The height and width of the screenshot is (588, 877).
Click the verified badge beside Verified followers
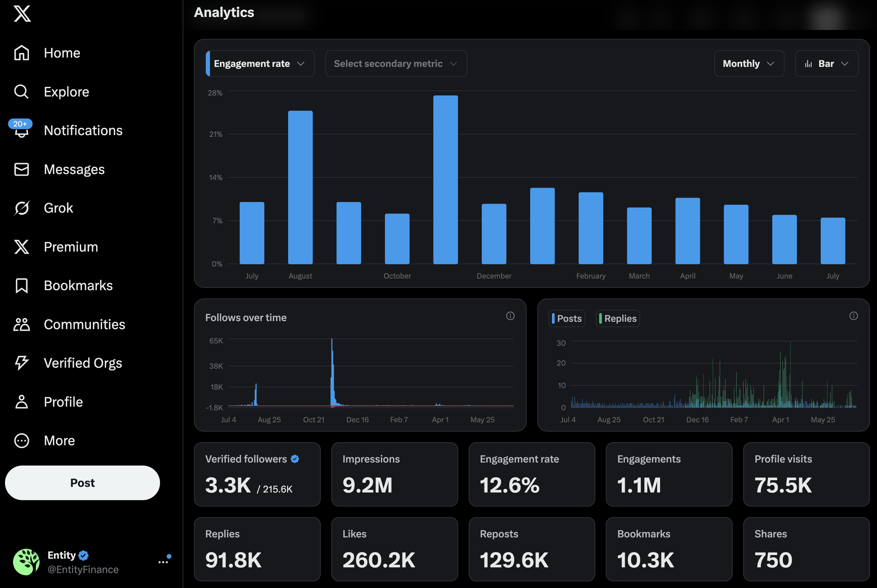click(295, 459)
